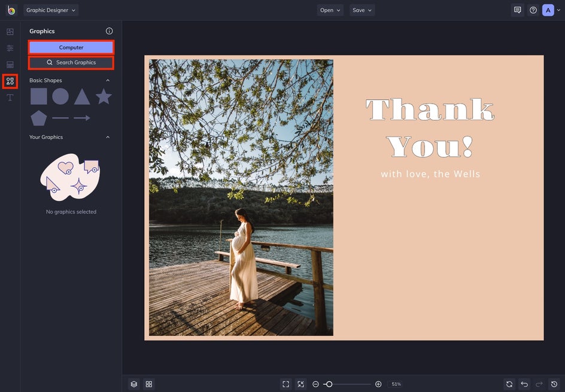Add a triangle basic shape
This screenshot has height=392, width=565.
coord(82,96)
